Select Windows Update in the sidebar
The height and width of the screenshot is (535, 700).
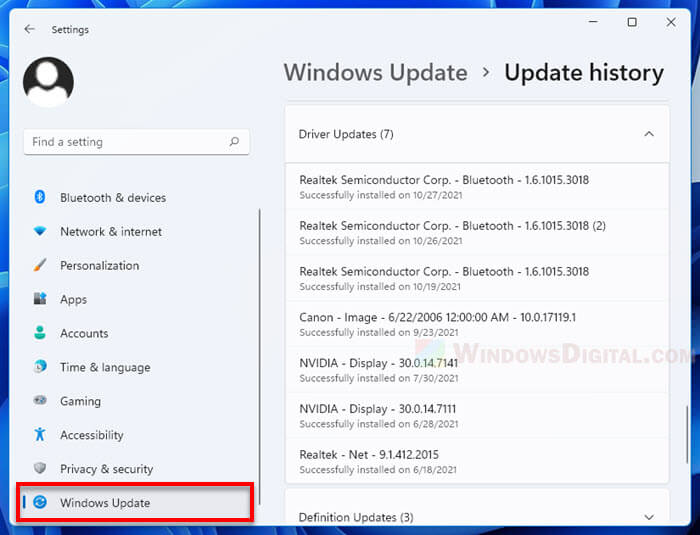tap(135, 502)
